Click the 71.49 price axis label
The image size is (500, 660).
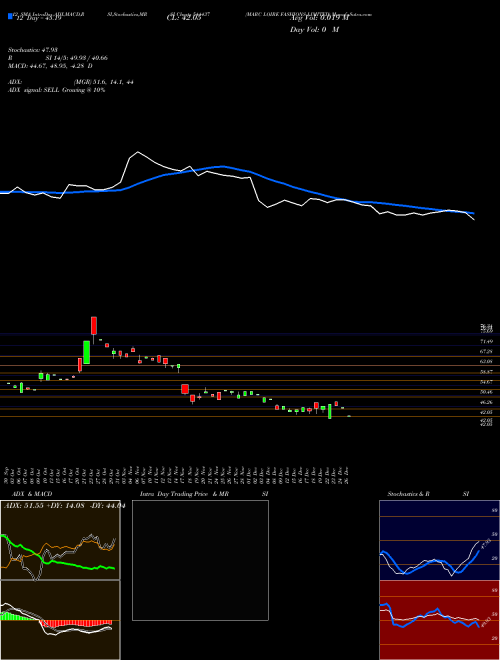pyautogui.click(x=486, y=341)
